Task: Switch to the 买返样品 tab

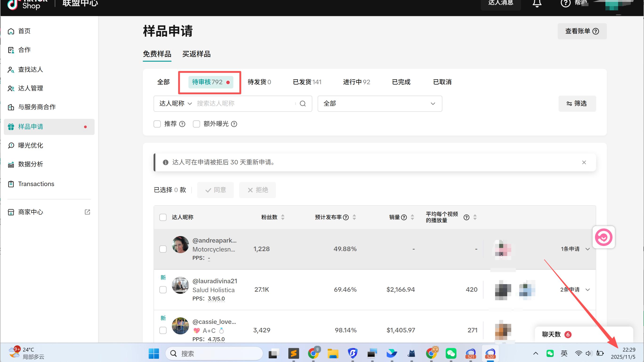Action: point(197,54)
